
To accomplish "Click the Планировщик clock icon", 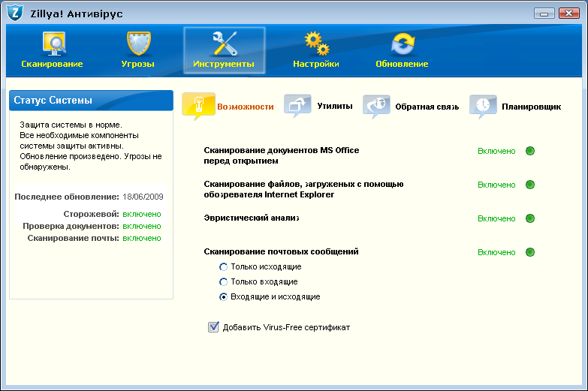I will click(x=483, y=107).
